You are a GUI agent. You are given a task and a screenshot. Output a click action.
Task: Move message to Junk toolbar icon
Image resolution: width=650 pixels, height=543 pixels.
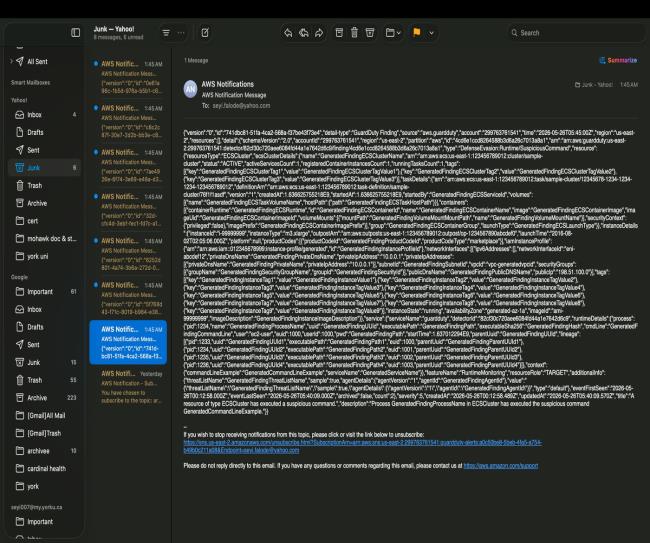370,32
